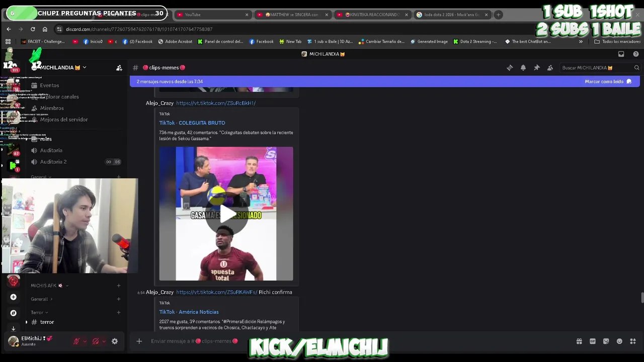
Task: Open headphone output options chevron
Action: [104, 341]
